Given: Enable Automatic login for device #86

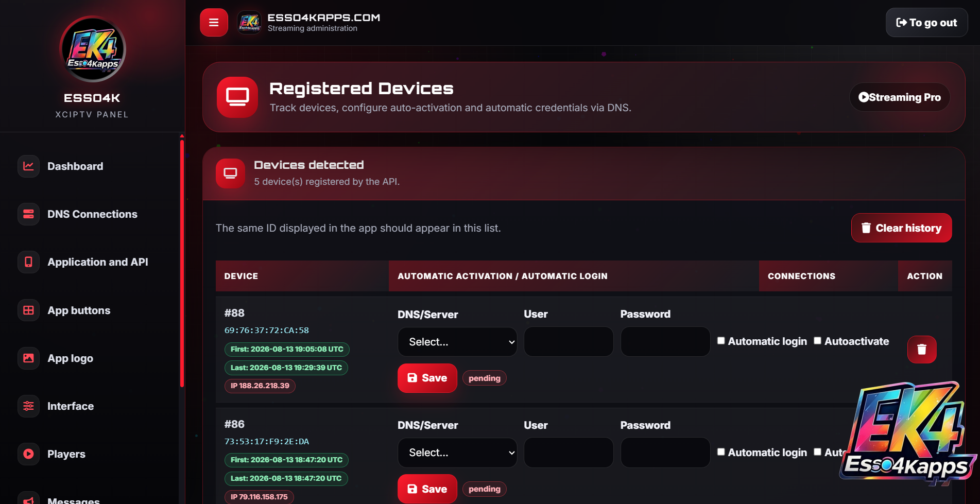Looking at the screenshot, I should pos(721,452).
